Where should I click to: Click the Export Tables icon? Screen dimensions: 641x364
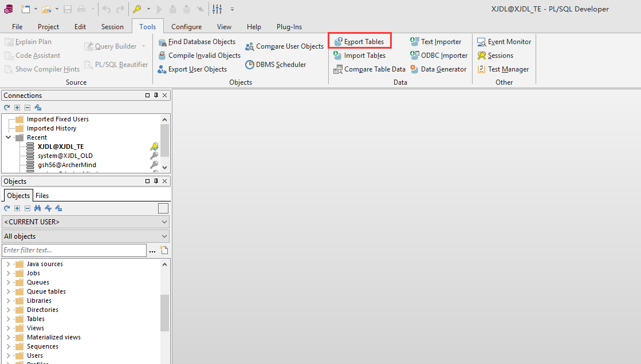(x=339, y=42)
